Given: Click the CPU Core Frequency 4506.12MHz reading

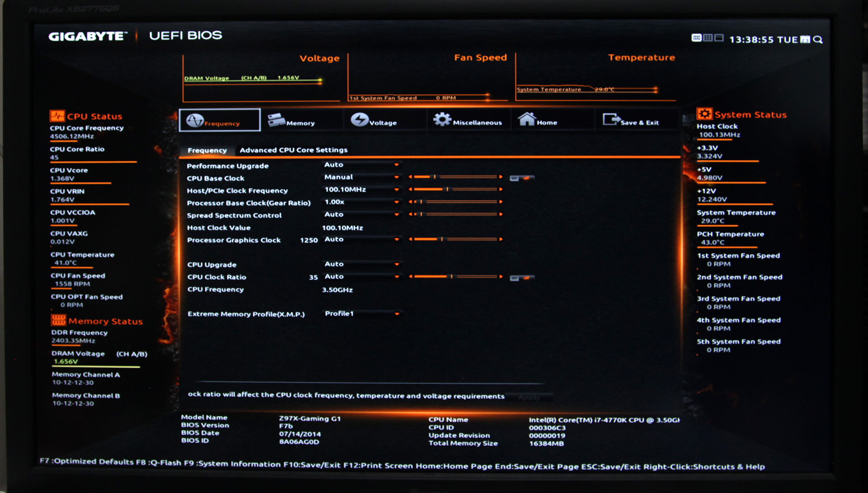Looking at the screenshot, I should (x=72, y=136).
